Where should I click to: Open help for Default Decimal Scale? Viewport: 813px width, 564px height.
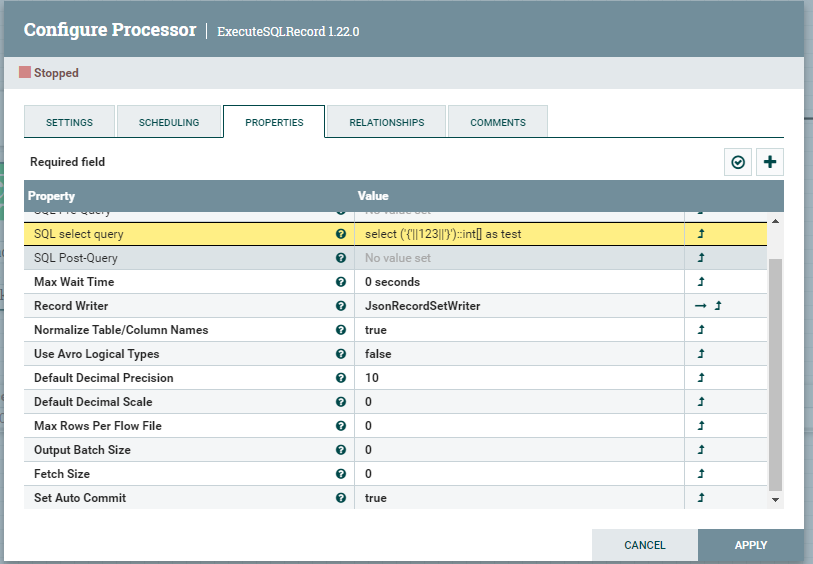coord(341,402)
